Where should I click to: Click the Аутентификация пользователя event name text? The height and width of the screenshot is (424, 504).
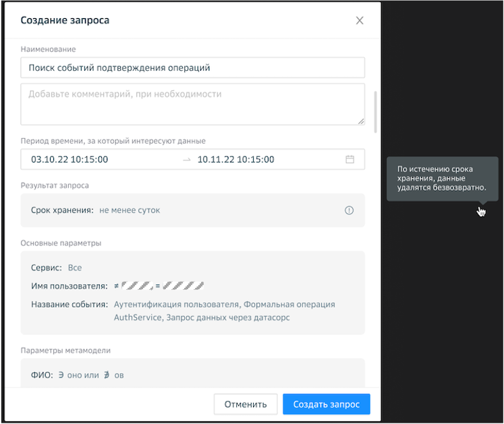[x=176, y=304]
